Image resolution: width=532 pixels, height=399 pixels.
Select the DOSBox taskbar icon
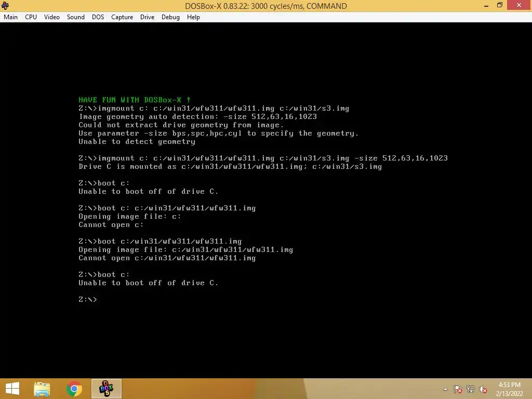pyautogui.click(x=106, y=389)
